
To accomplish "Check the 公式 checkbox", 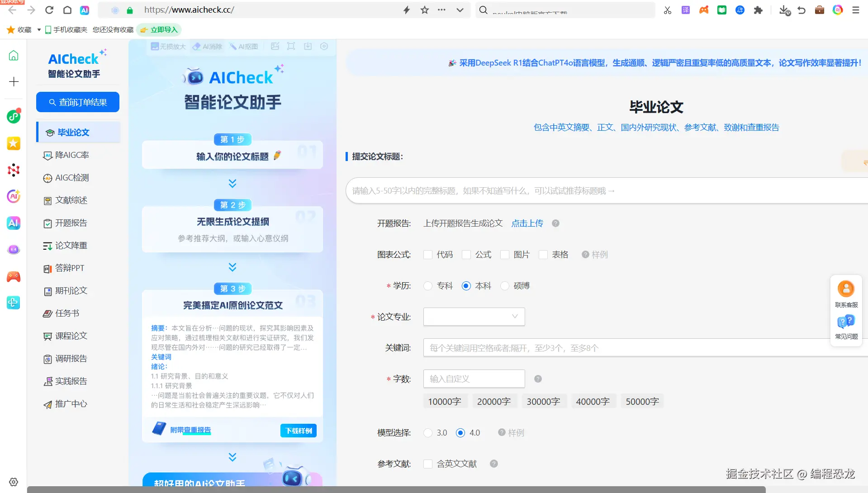I will coord(466,255).
